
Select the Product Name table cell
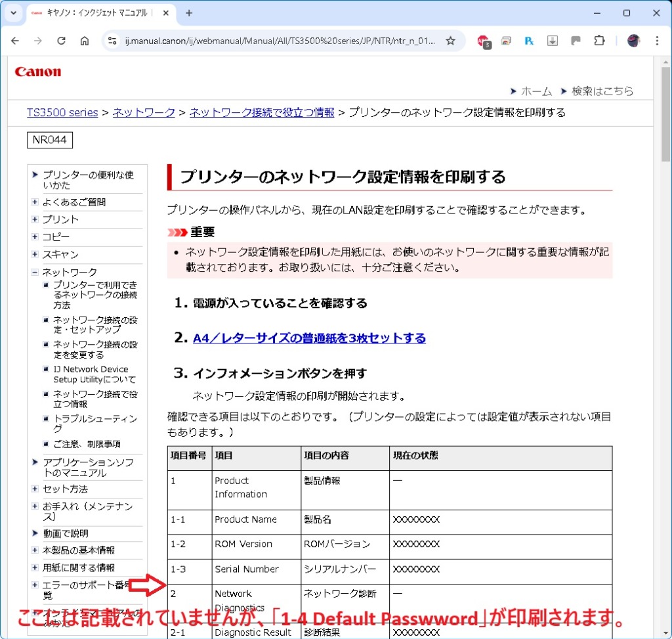257,522
